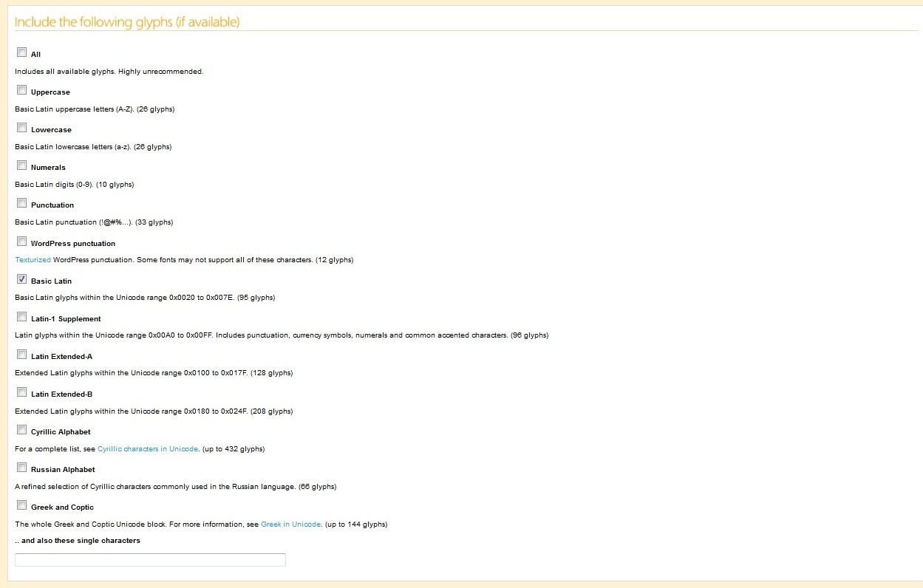The image size is (923, 588).
Task: Follow the Greek in Unicode link
Action: coord(290,524)
